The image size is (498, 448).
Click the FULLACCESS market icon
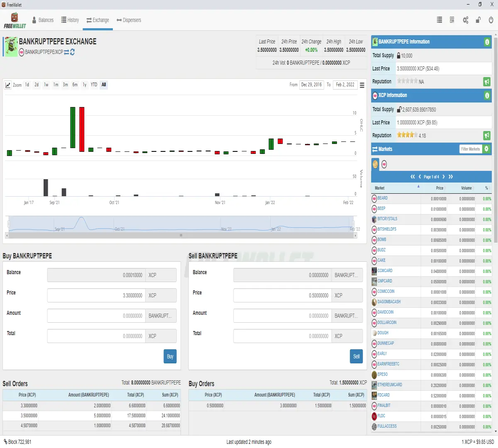[374, 426]
